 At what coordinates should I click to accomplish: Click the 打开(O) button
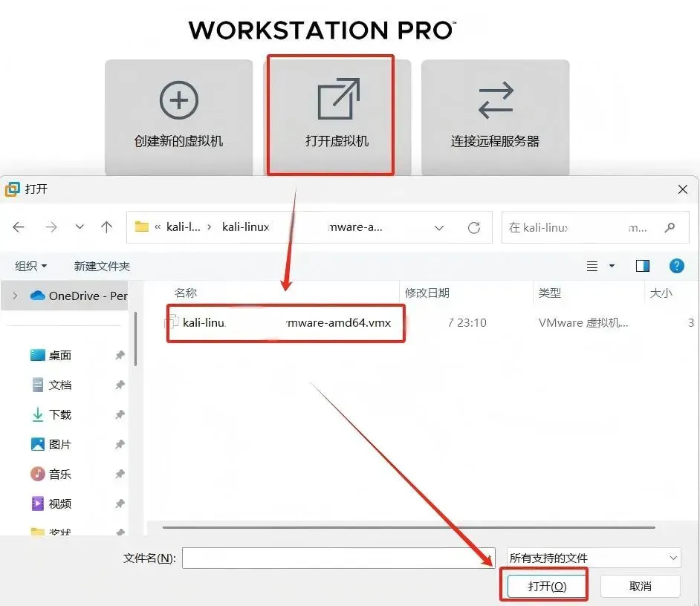pyautogui.click(x=547, y=586)
